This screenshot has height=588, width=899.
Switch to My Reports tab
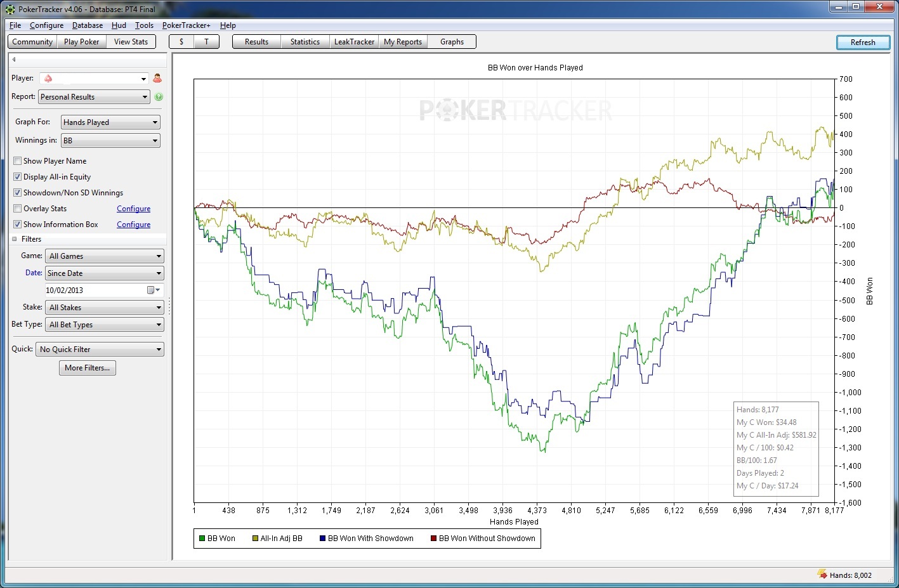403,42
